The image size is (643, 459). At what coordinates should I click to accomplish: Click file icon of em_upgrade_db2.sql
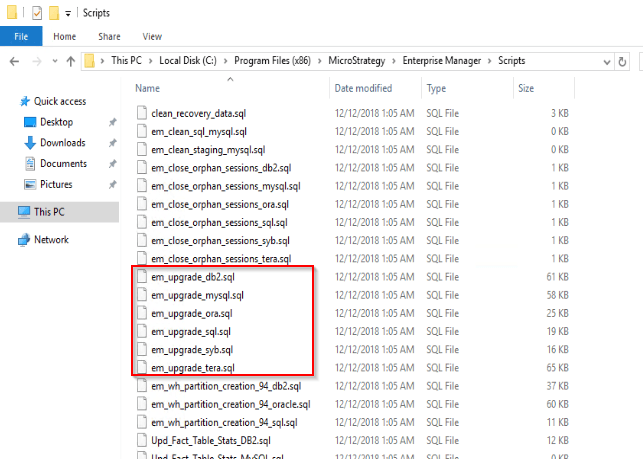click(x=142, y=276)
